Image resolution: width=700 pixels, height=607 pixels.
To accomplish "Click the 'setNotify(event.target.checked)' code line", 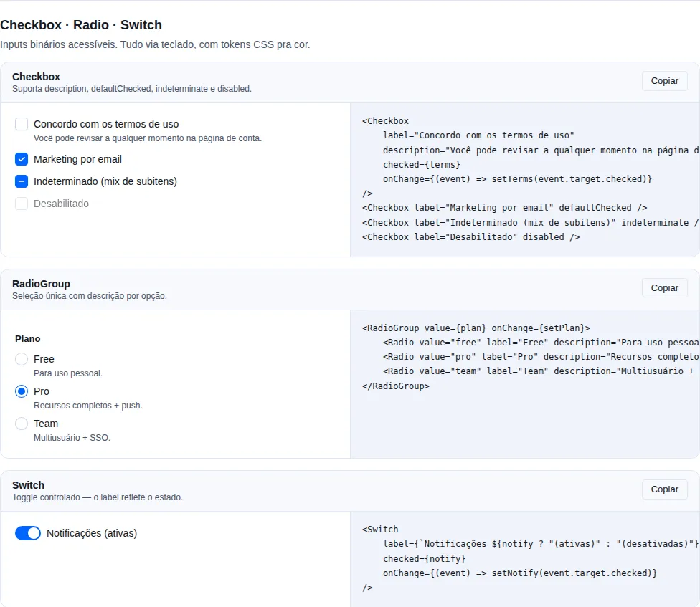I will pos(520,573).
